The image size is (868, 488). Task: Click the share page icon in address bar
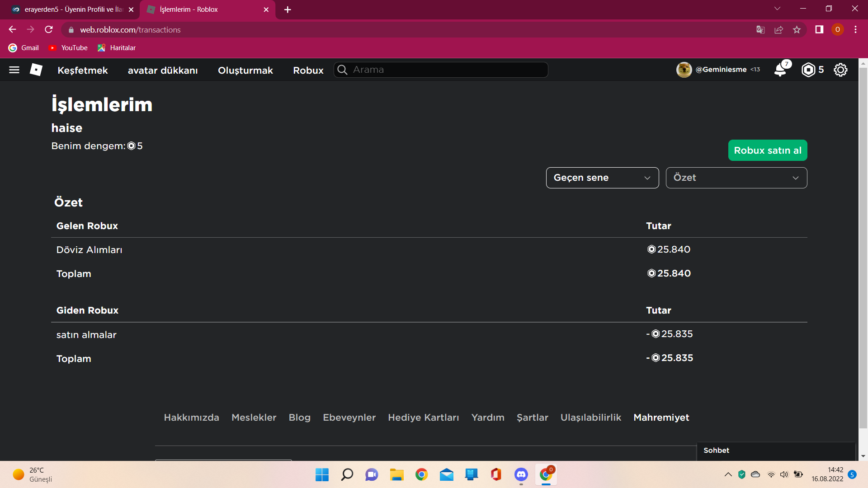(778, 30)
